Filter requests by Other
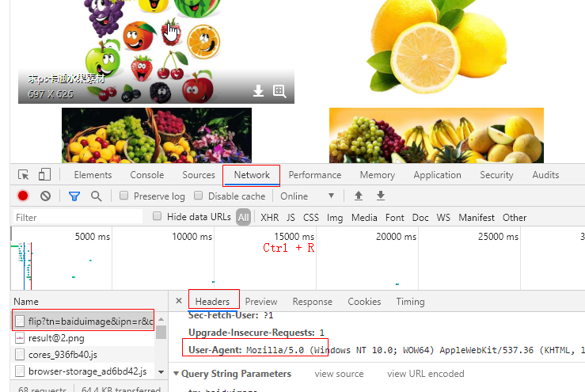585x392 pixels. 515,218
